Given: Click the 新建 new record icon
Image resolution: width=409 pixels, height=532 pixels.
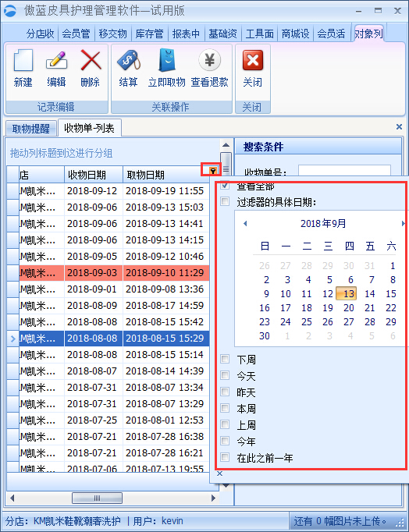Looking at the screenshot, I should click(x=23, y=60).
